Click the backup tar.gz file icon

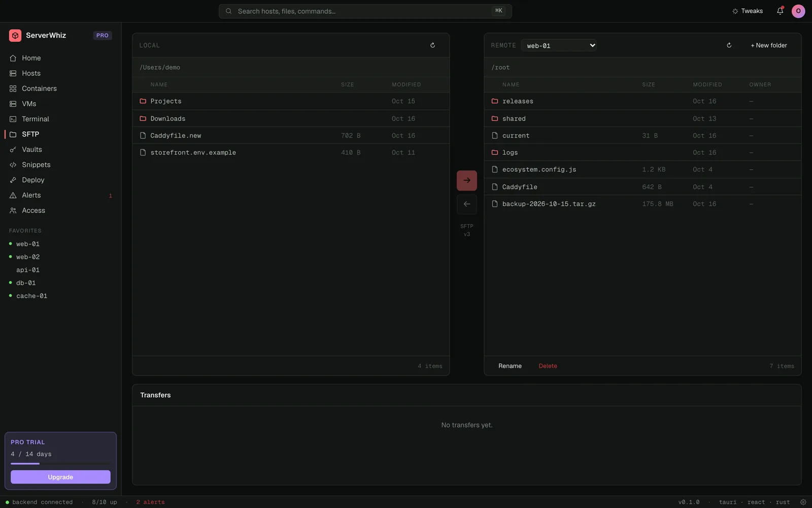[495, 204]
